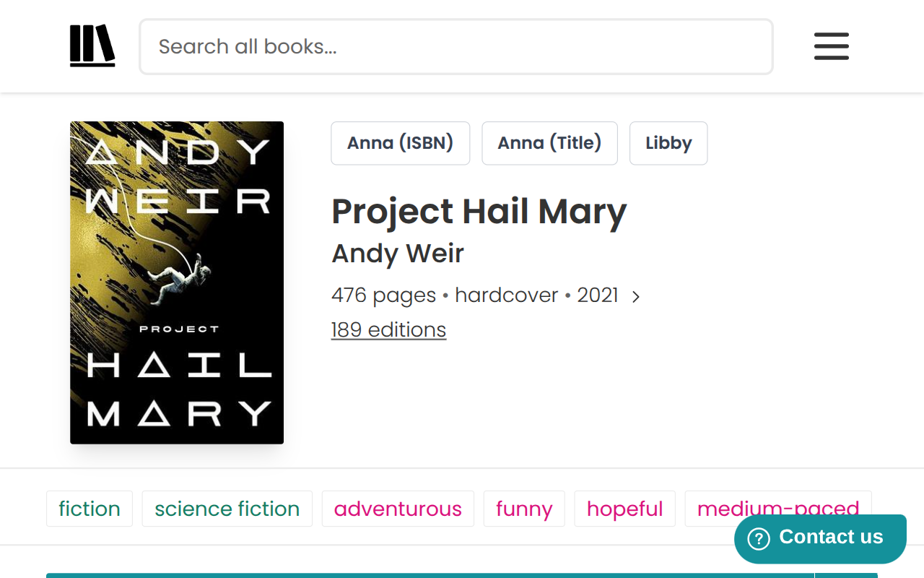Open the hamburger navigation menu
This screenshot has height=578, width=924.
click(832, 46)
